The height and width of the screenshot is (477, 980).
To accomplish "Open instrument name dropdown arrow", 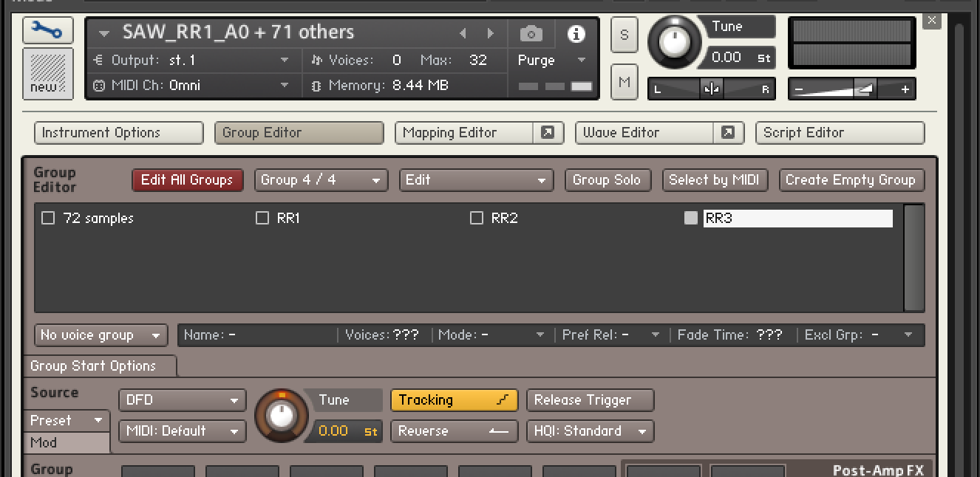I will pyautogui.click(x=103, y=34).
